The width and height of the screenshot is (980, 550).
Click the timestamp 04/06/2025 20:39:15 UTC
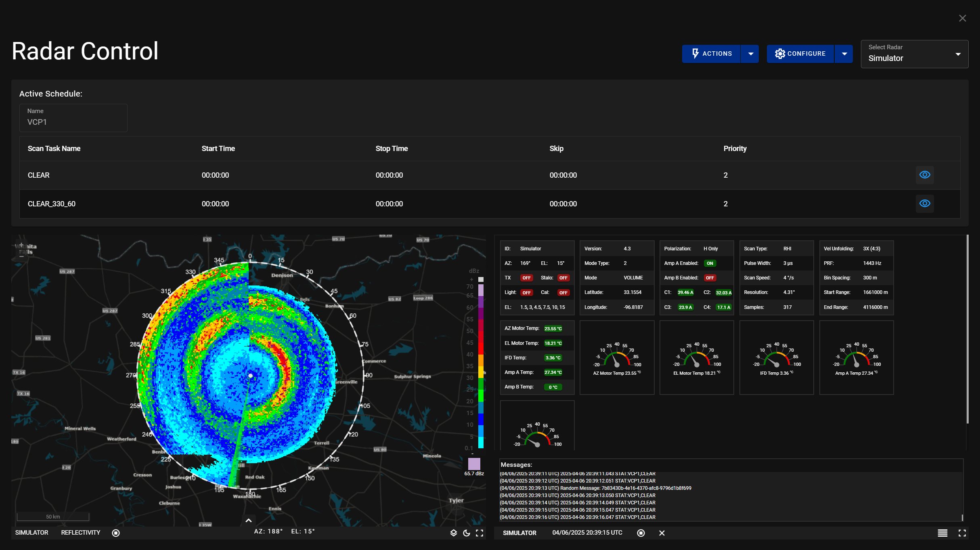click(587, 533)
